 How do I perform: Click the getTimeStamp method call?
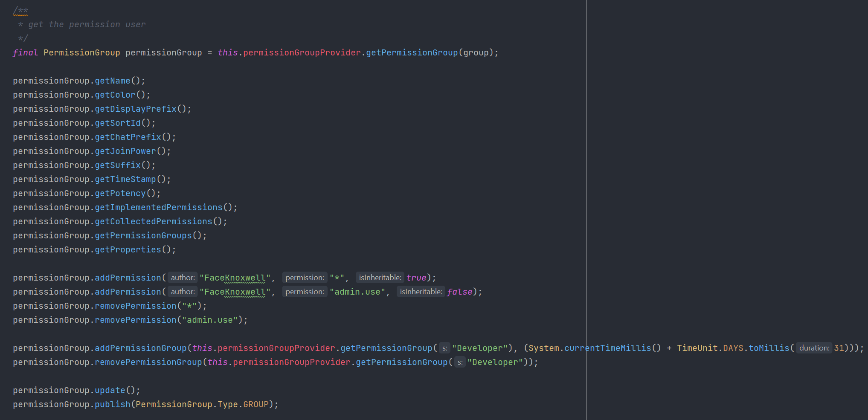pyautogui.click(x=125, y=179)
